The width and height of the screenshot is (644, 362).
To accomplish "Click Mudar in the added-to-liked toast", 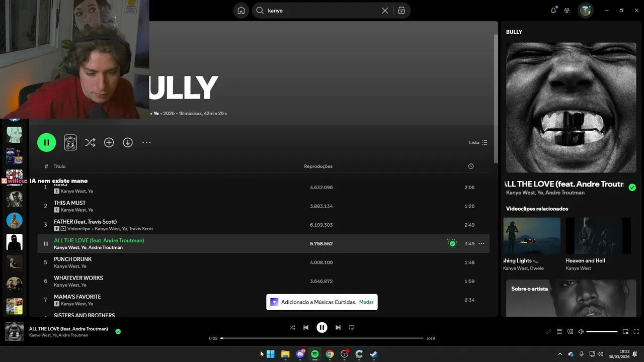I will click(x=366, y=302).
